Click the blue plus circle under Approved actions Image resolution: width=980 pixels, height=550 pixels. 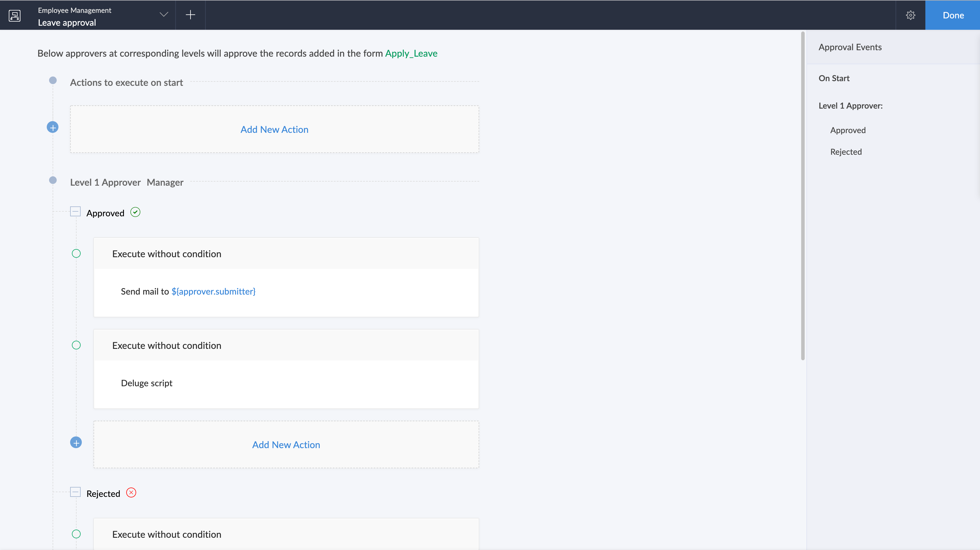pyautogui.click(x=76, y=443)
